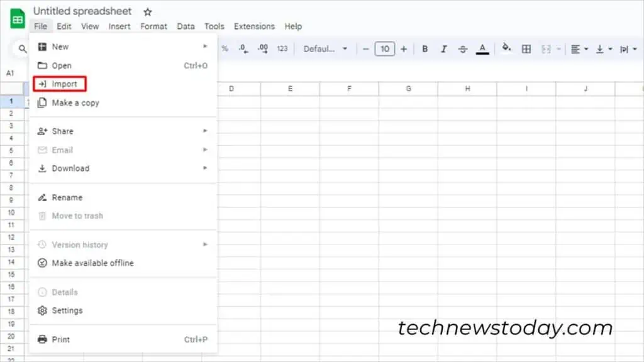
Task: Select Move to trash
Action: coord(123,216)
